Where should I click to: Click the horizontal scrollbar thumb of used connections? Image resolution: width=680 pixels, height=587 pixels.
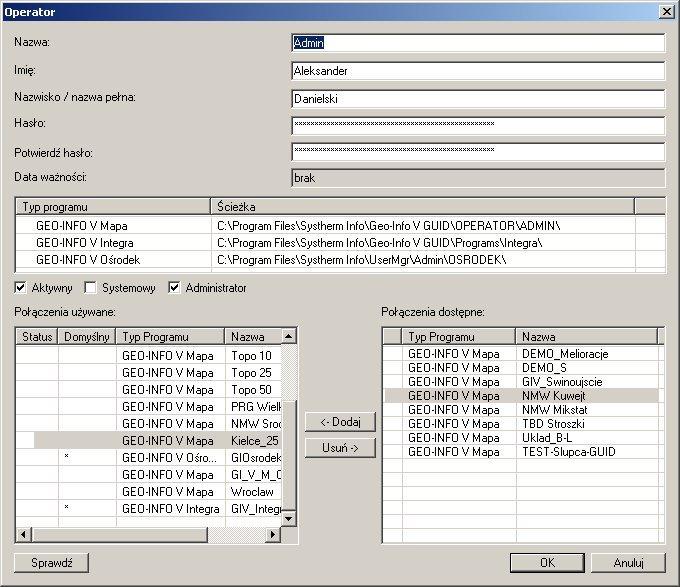click(x=119, y=535)
